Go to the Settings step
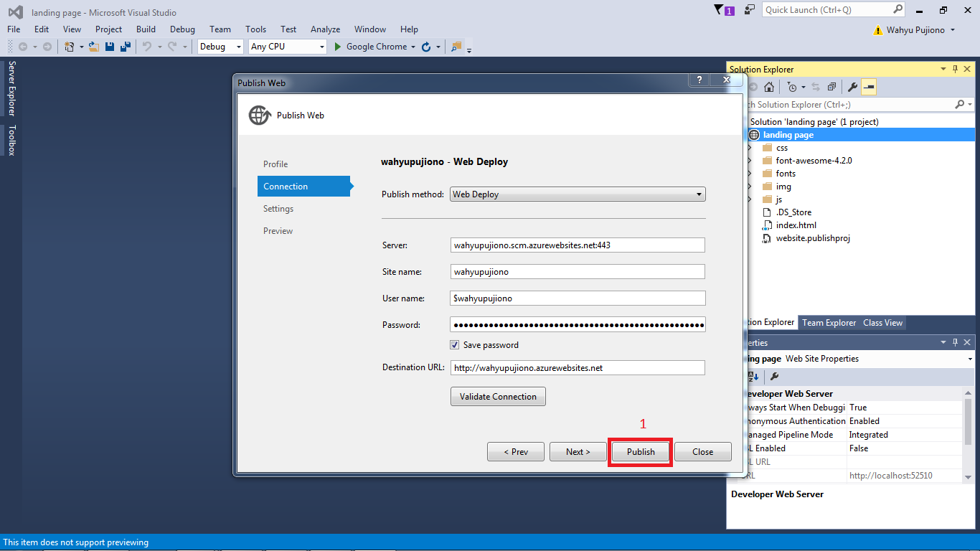 278,209
